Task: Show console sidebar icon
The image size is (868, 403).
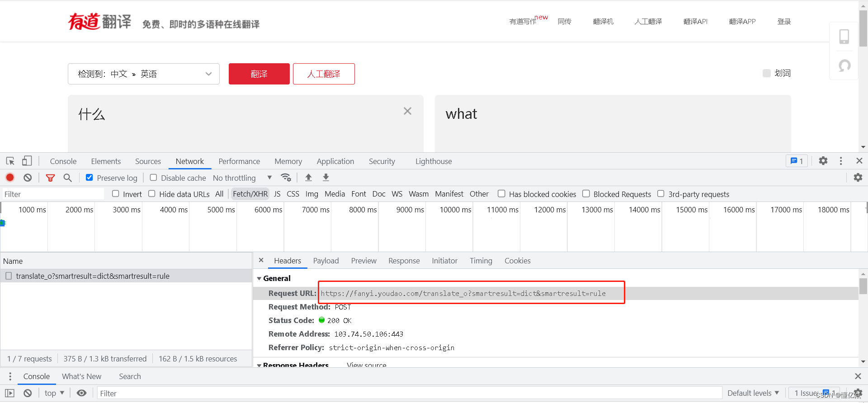Action: [x=10, y=393]
